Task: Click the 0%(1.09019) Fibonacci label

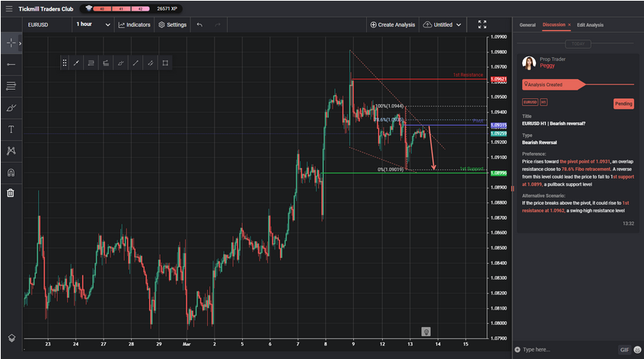Action: coord(391,170)
